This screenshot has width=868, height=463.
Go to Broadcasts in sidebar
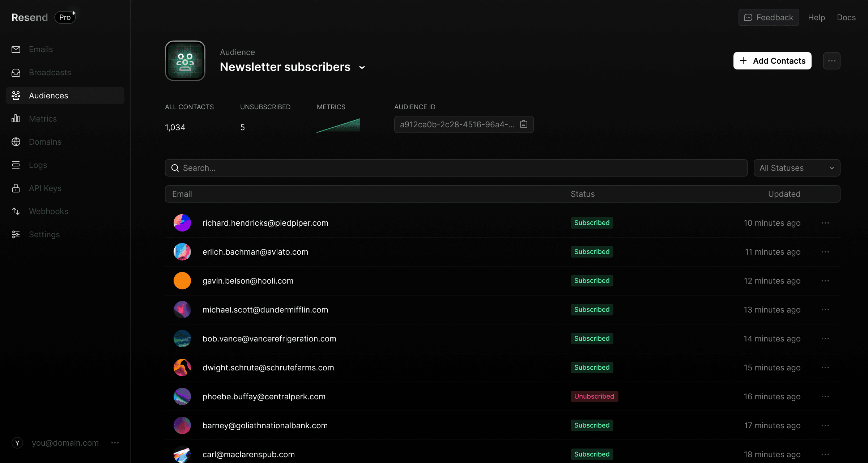[x=50, y=72]
